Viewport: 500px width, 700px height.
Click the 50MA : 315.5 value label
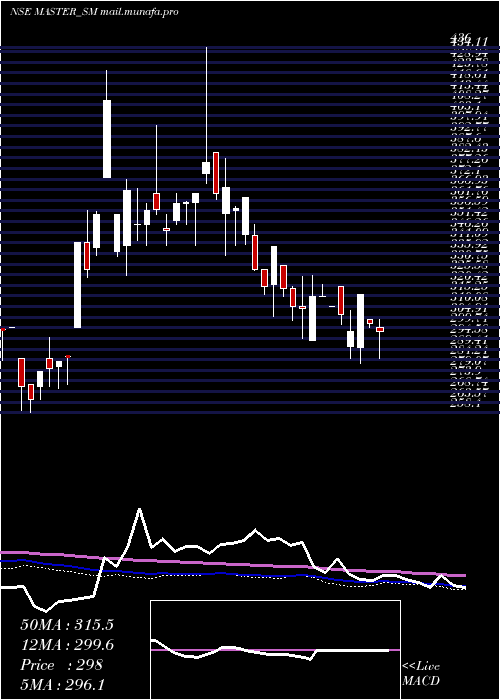pyautogui.click(x=67, y=625)
